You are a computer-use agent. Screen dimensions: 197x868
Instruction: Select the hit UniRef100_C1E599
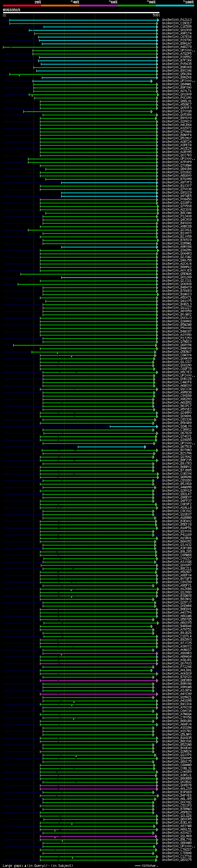(177, 26)
